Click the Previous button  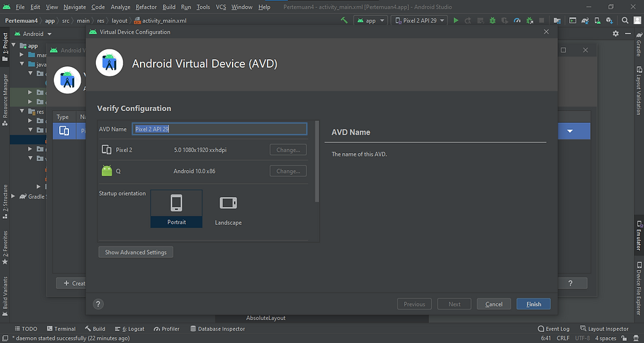coord(414,304)
